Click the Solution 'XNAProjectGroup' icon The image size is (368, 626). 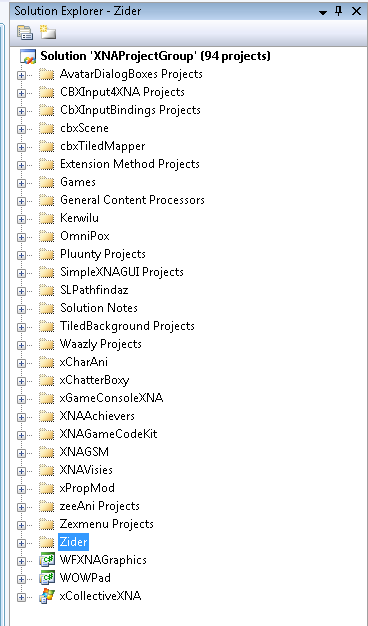pyautogui.click(x=28, y=56)
